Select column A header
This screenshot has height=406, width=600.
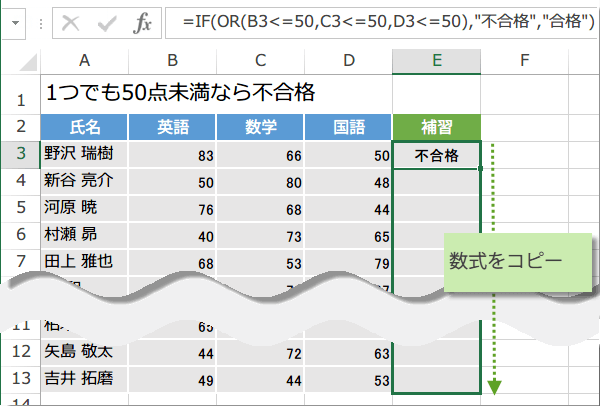[84, 60]
